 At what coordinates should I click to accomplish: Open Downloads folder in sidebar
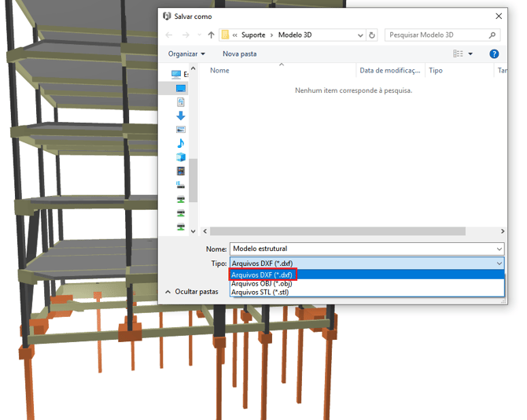pos(181,116)
